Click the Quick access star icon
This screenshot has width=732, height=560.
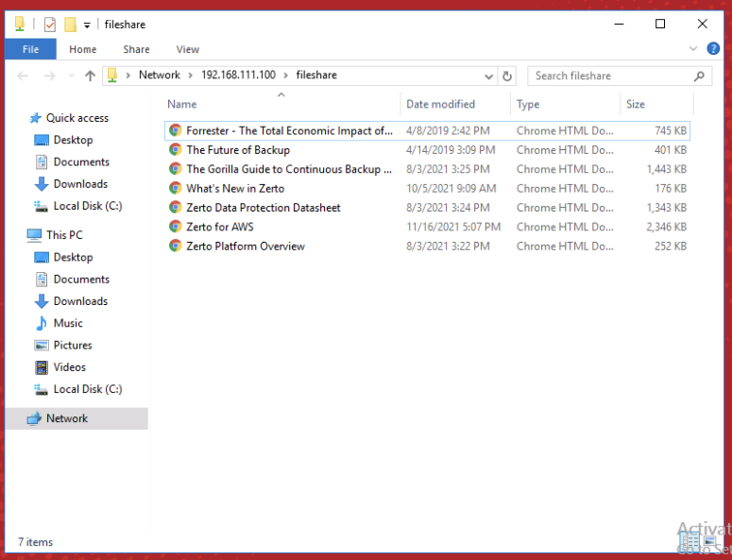pos(35,118)
